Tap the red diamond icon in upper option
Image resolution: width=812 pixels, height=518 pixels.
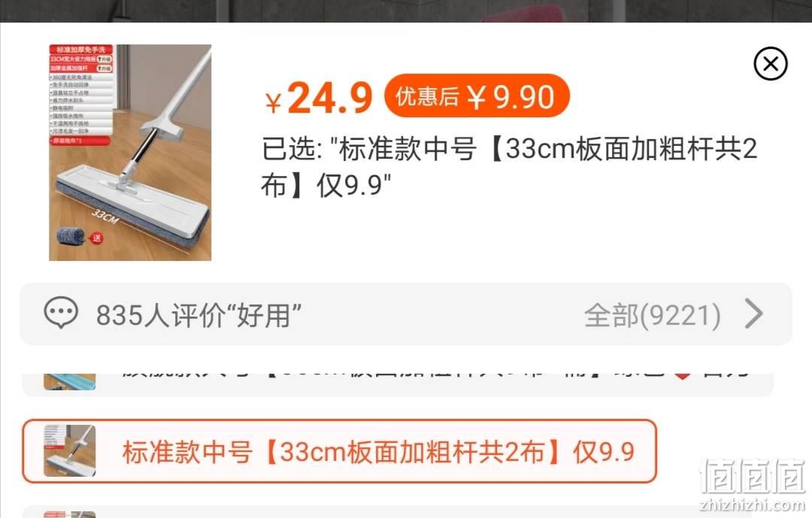683,377
